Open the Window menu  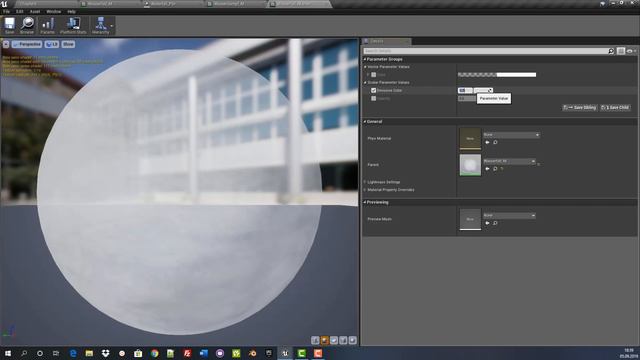click(x=53, y=11)
